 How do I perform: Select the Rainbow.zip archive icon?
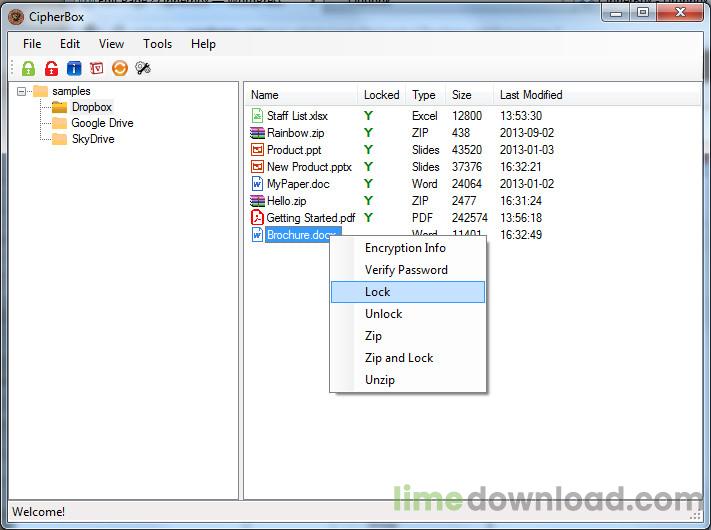pos(257,133)
